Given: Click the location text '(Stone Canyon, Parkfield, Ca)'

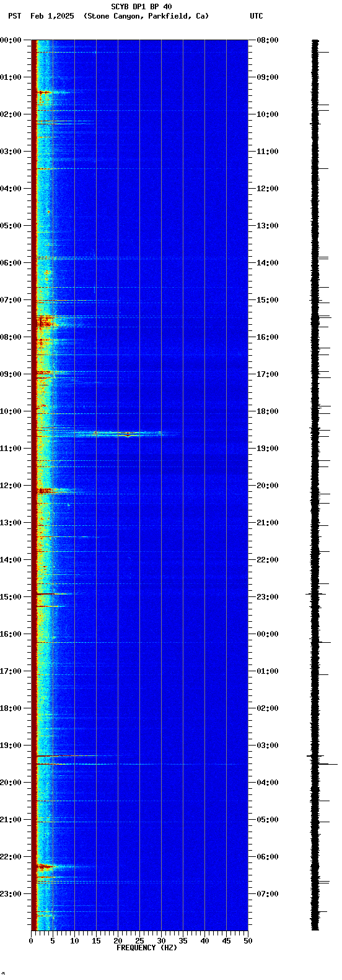Looking at the screenshot, I should (x=146, y=16).
